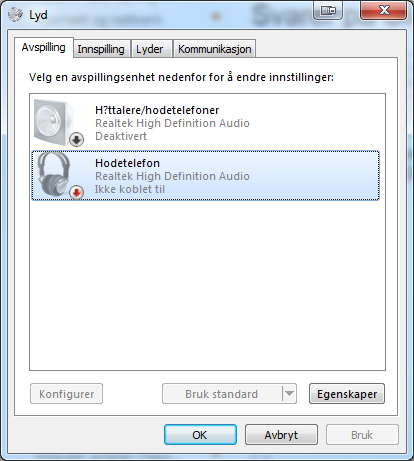Click the Bruk standard button

222,394
